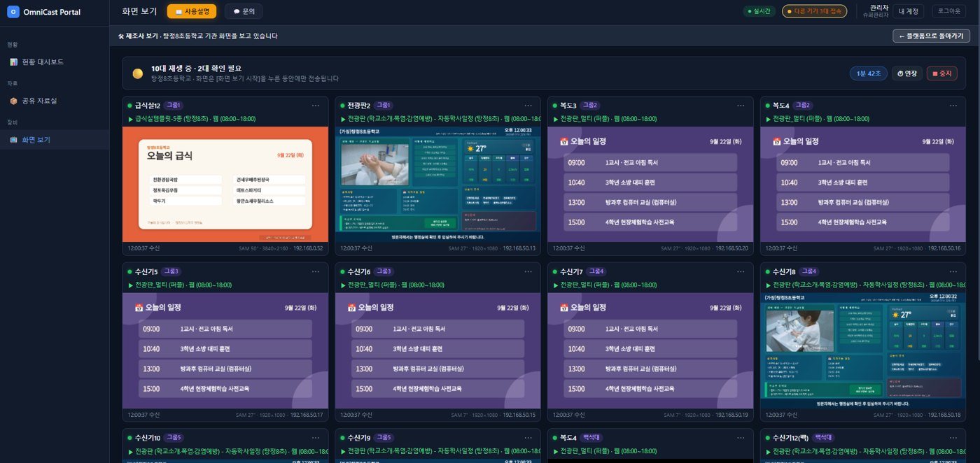Open the more options menu for 복도3

coord(741,106)
